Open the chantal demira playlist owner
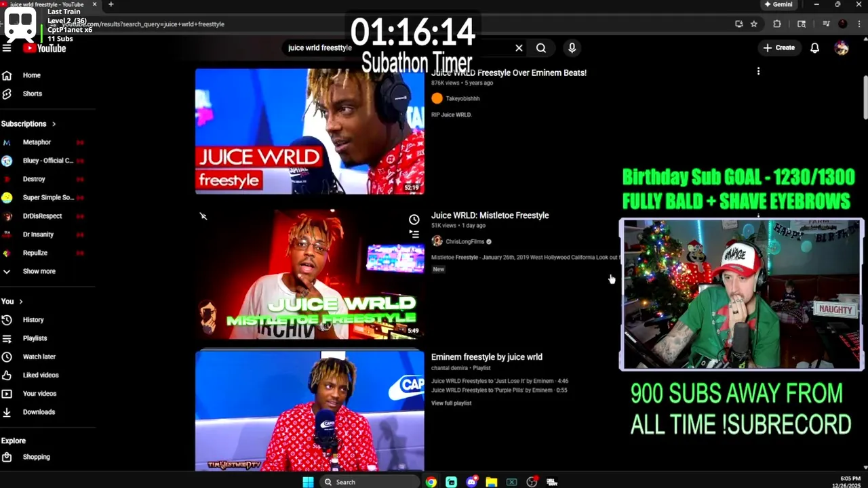This screenshot has width=868, height=488. pos(450,368)
